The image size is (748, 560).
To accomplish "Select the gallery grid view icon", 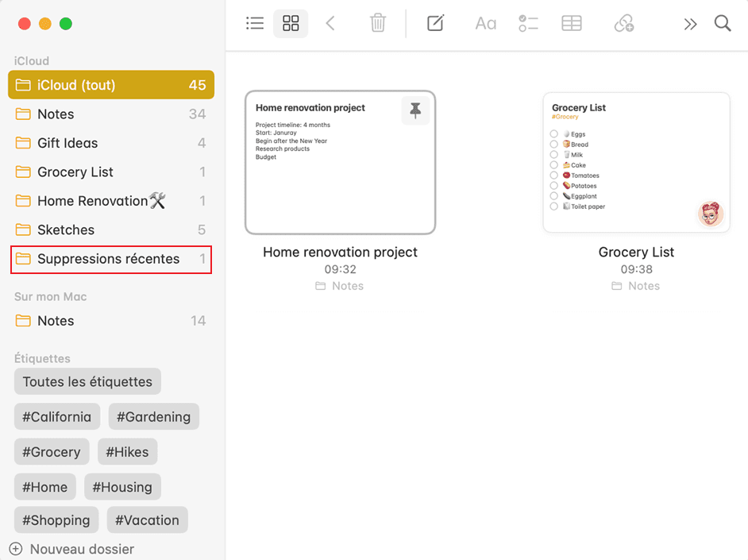I will [291, 24].
